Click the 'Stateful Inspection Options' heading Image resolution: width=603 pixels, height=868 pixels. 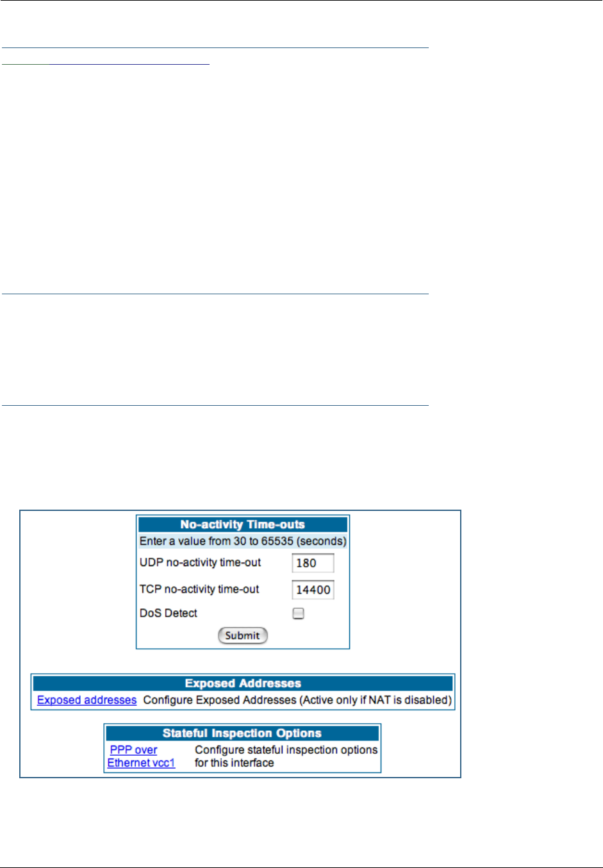[242, 733]
